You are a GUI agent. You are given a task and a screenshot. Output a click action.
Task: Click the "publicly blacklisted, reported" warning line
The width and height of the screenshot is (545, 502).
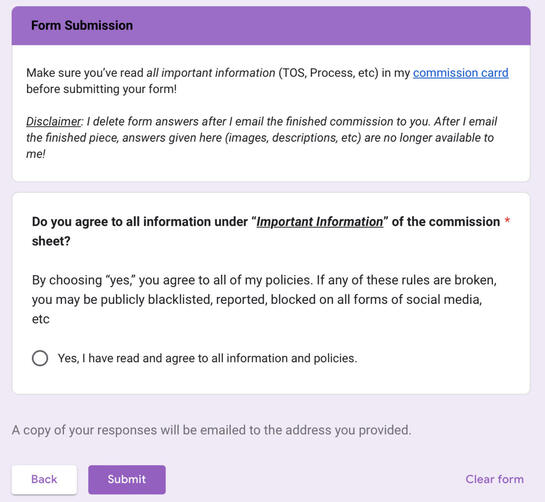pyautogui.click(x=257, y=300)
